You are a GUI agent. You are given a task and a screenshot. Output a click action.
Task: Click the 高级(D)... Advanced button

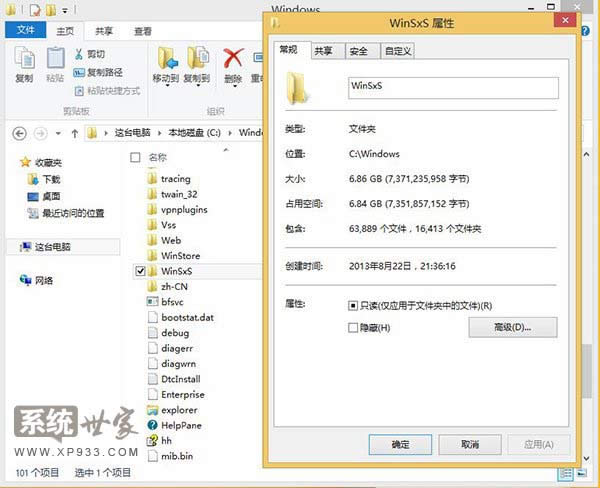pos(513,327)
